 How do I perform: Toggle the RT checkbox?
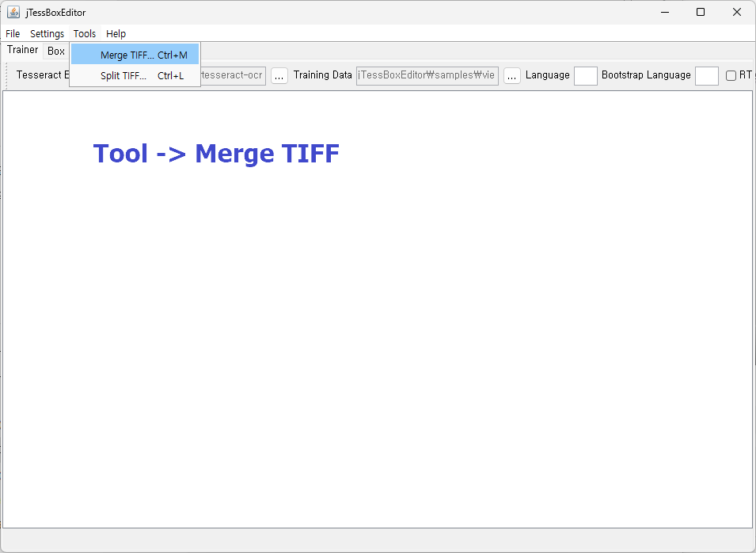(x=731, y=76)
